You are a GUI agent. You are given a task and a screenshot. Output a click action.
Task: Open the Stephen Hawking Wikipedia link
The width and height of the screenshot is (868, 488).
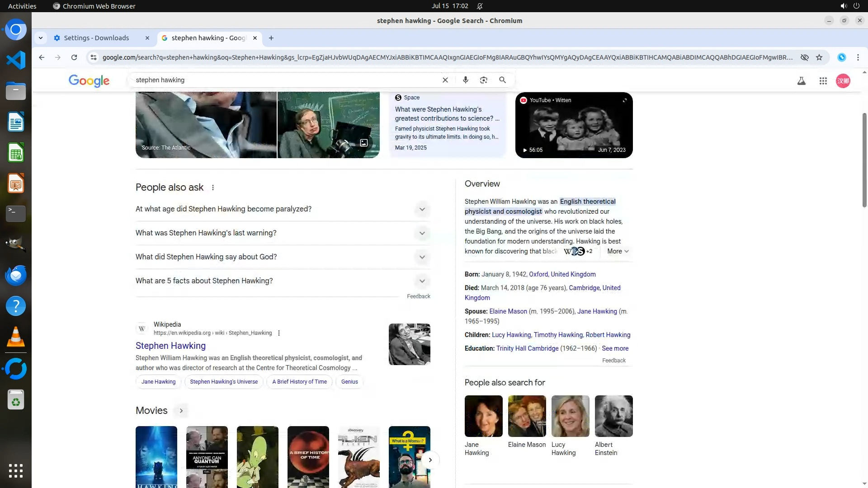pos(170,346)
